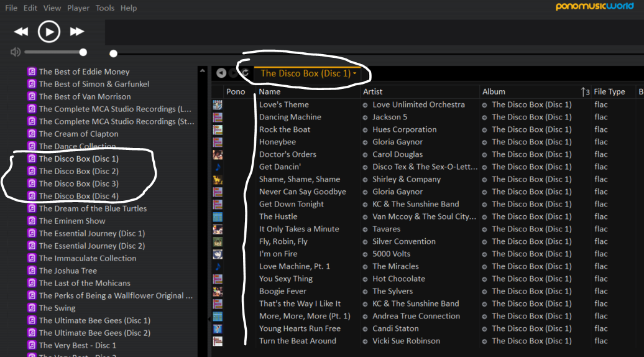The width and height of the screenshot is (644, 357).
Task: Click artist link icon beside Jackson 5
Action: [x=365, y=118]
